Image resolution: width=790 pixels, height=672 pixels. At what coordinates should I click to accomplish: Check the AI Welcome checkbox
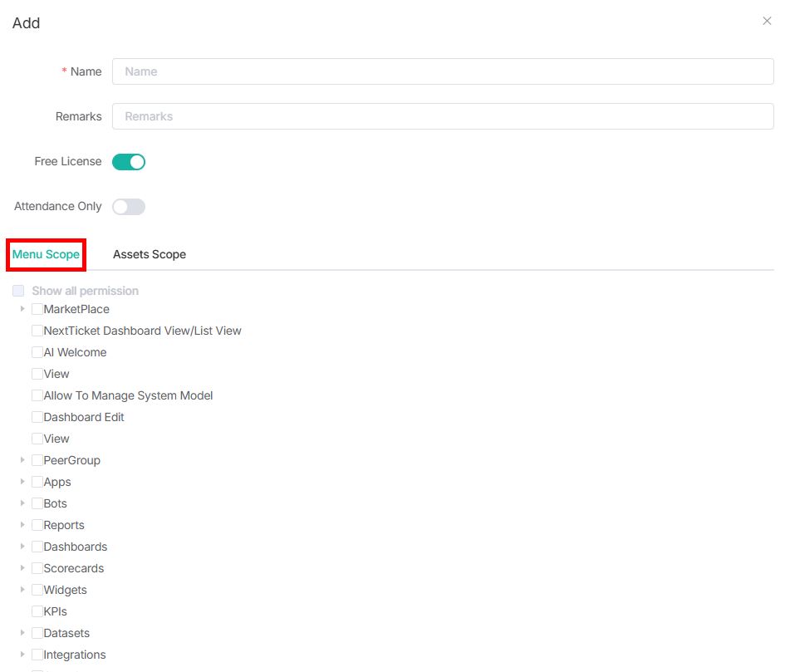click(x=37, y=352)
